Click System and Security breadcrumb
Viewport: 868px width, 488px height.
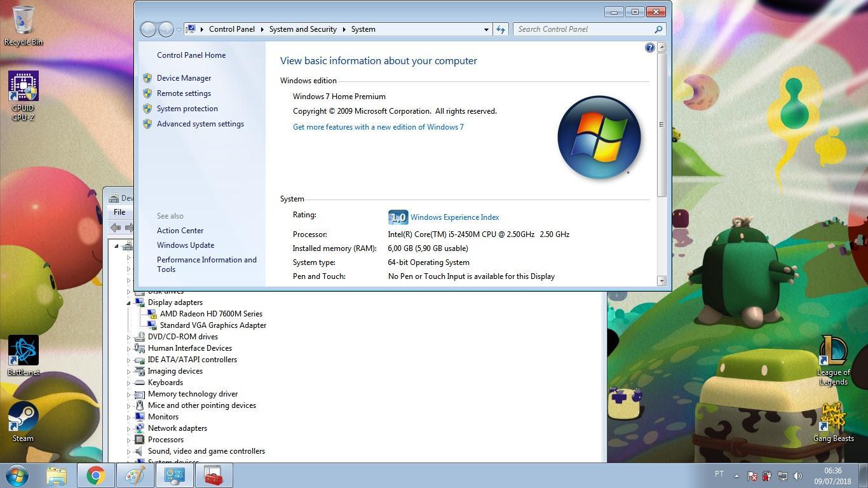[x=303, y=29]
